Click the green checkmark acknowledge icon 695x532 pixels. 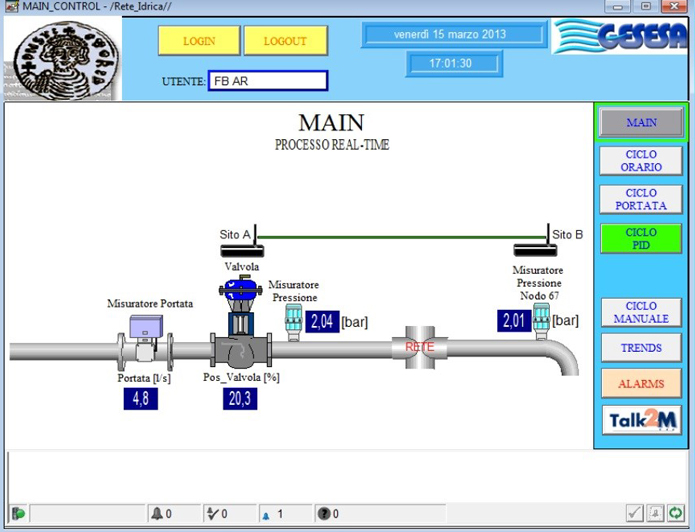pos(634,513)
